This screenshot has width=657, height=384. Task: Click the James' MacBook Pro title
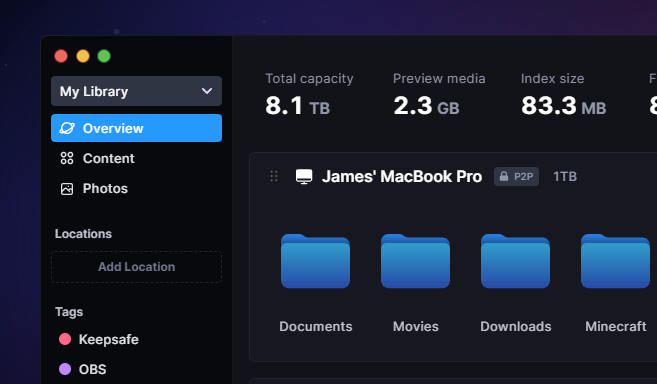(x=402, y=176)
